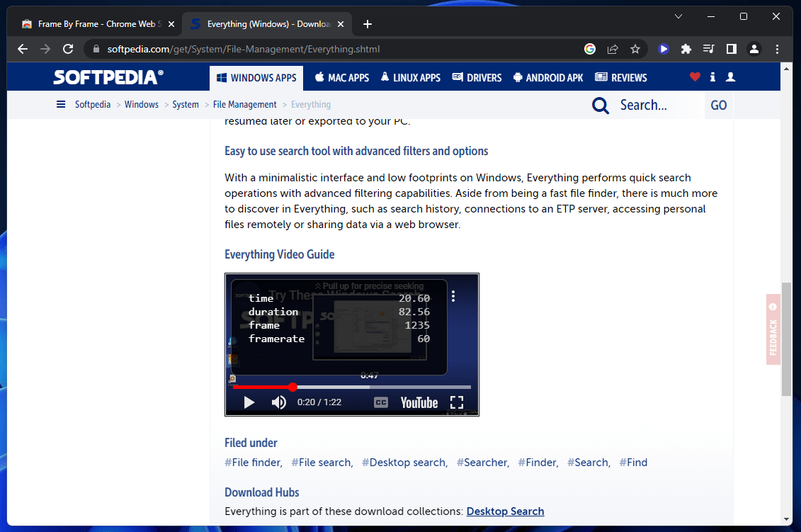Viewport: 801px width, 532px height.
Task: Click the video progress bar scrubber
Action: 292,387
